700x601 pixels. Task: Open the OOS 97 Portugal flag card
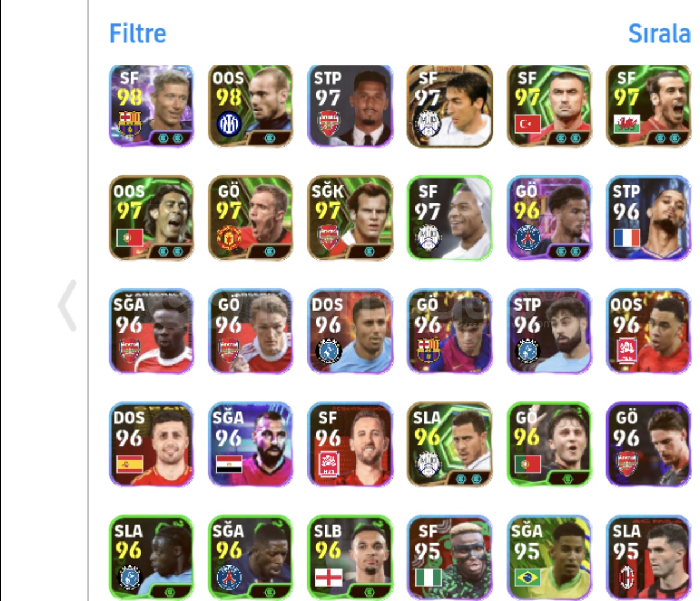pos(151,218)
